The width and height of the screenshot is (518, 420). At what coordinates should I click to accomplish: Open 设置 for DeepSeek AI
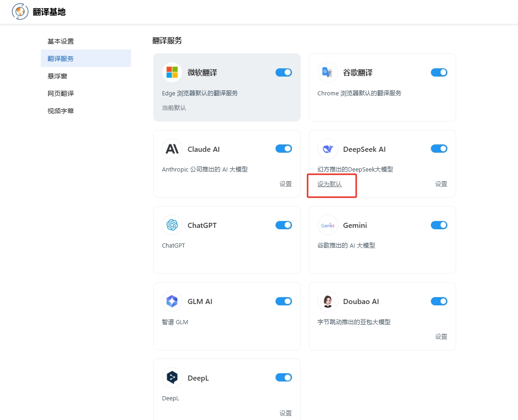(441, 184)
